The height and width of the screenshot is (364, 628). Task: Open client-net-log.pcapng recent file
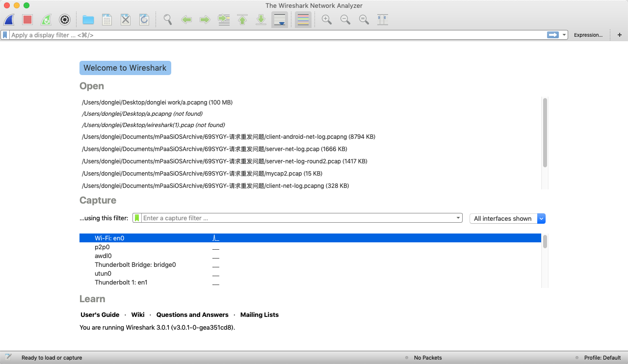click(x=215, y=186)
